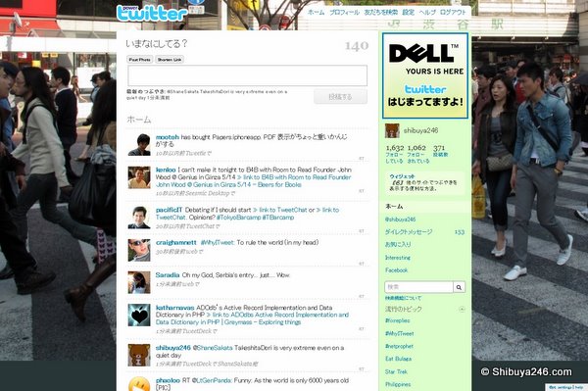588x391 pixels.
Task: Open the ウィジェット widget link
Action: coord(402,176)
